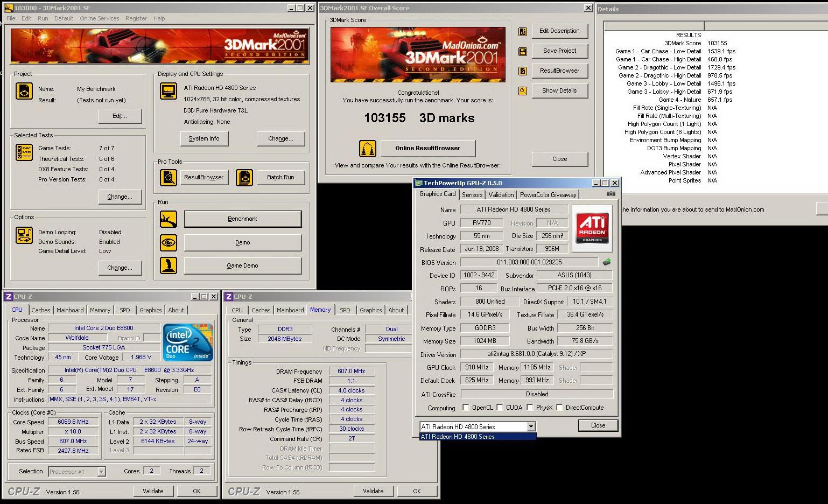Open the PowerColor Giveaway tab
Viewport: 828px width, 504px height.
tap(548, 195)
